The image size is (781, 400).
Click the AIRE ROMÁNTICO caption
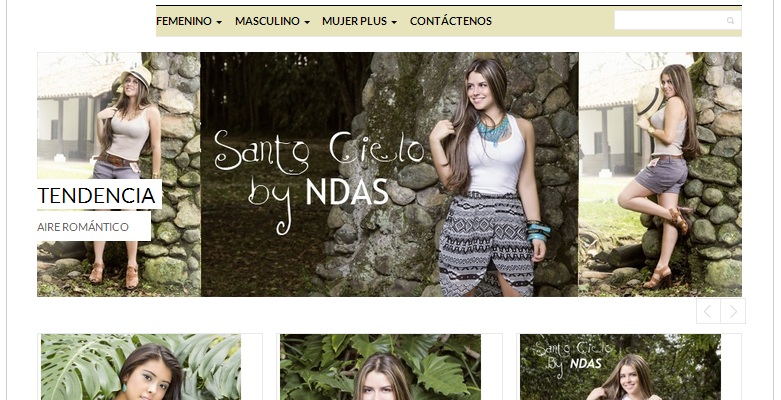pos(83,227)
